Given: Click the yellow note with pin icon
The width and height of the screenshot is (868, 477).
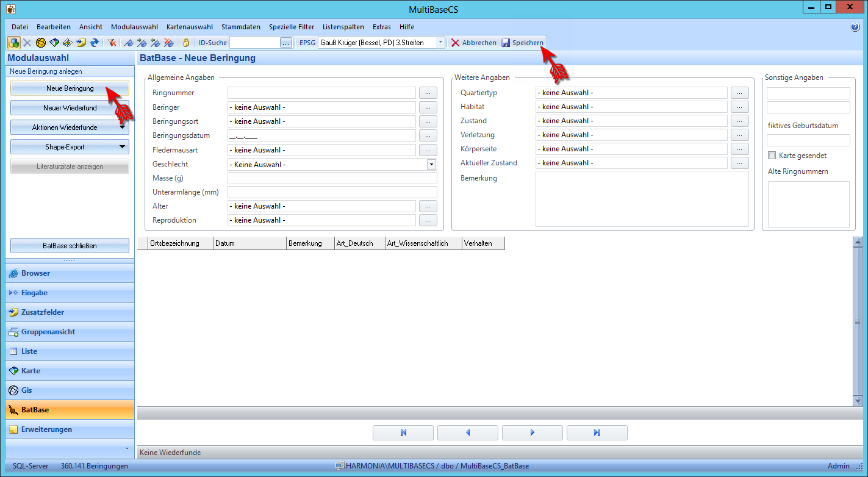Looking at the screenshot, I should click(x=81, y=43).
